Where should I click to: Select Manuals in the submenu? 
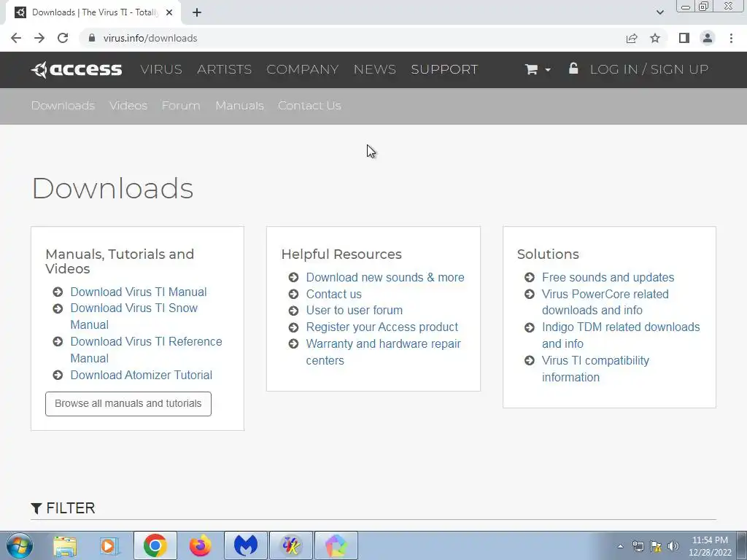point(239,106)
